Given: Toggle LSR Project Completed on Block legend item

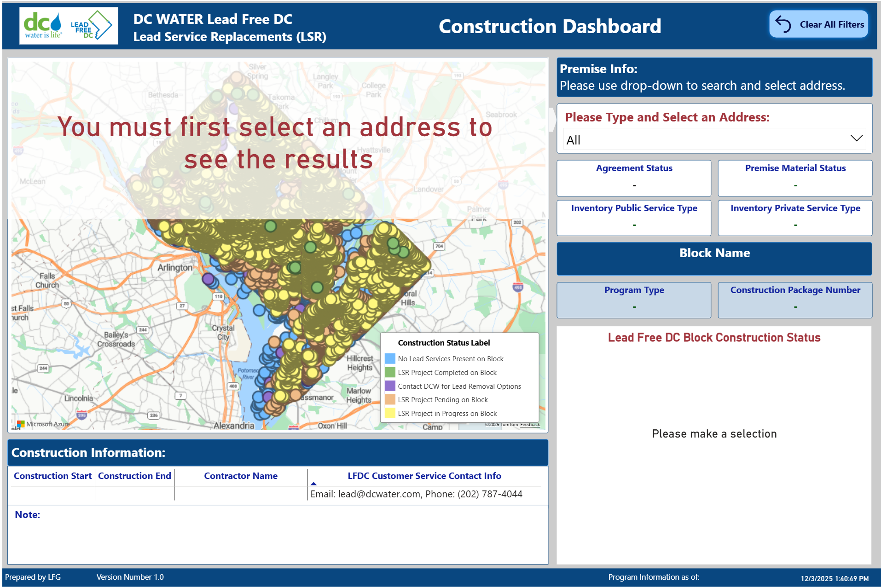Looking at the screenshot, I should (x=447, y=373).
